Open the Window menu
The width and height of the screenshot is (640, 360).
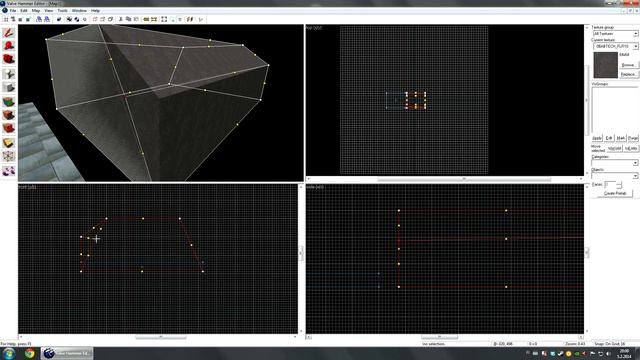pos(79,11)
